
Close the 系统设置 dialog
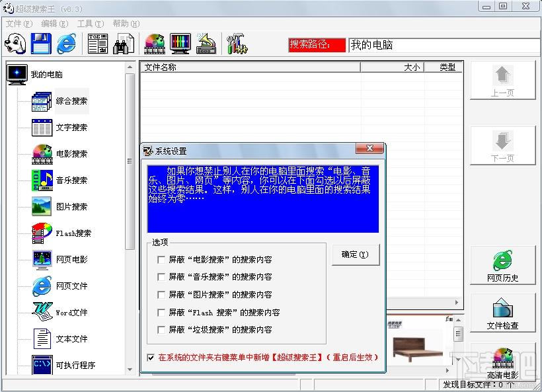pos(369,148)
